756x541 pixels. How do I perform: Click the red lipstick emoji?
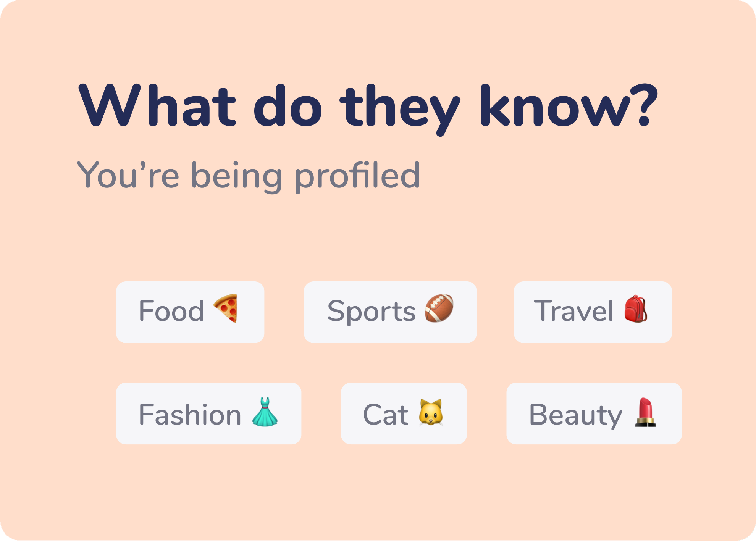point(645,412)
